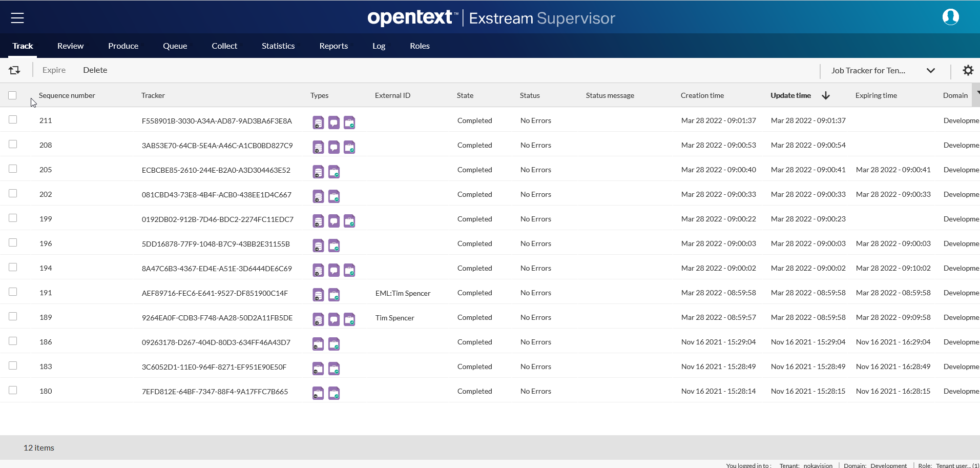Check the box for sequence number 211
980x468 pixels.
click(x=13, y=120)
